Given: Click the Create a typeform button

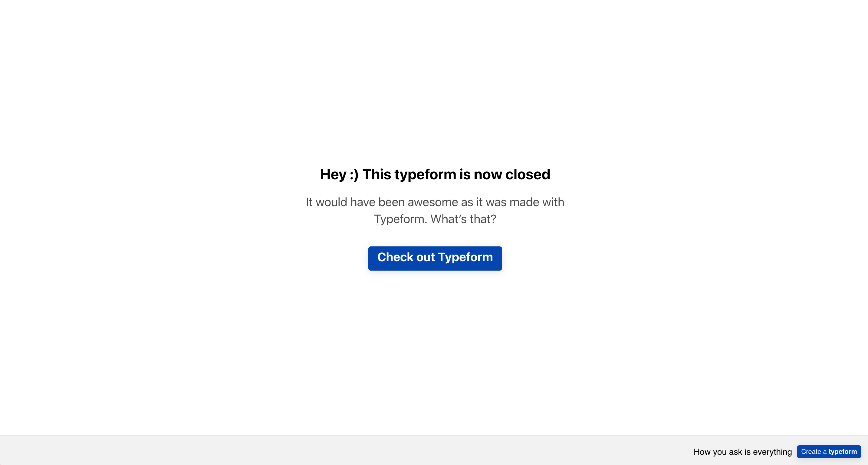Looking at the screenshot, I should coord(829,451).
